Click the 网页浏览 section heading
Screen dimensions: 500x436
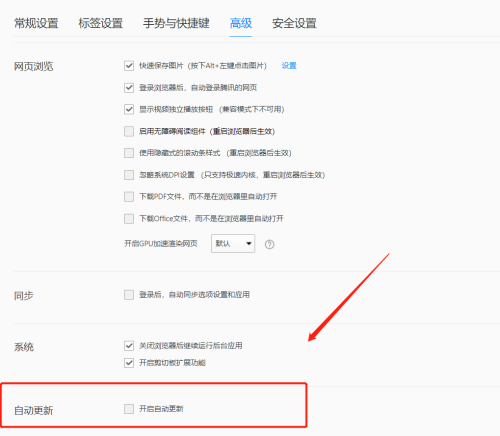point(34,66)
